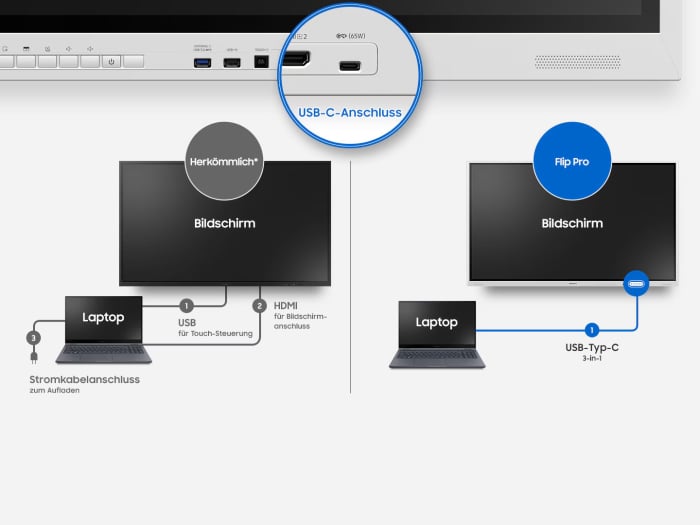Click the number 2 HDMI step marker
The width and height of the screenshot is (700, 525).
click(x=260, y=306)
